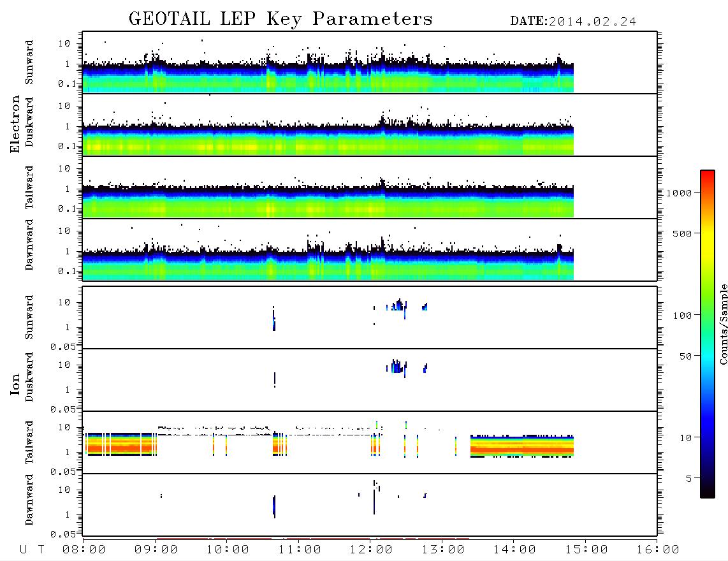Screen dimensions: 728x561
Task: Click the vertical Electron group label
Action: [x=15, y=124]
